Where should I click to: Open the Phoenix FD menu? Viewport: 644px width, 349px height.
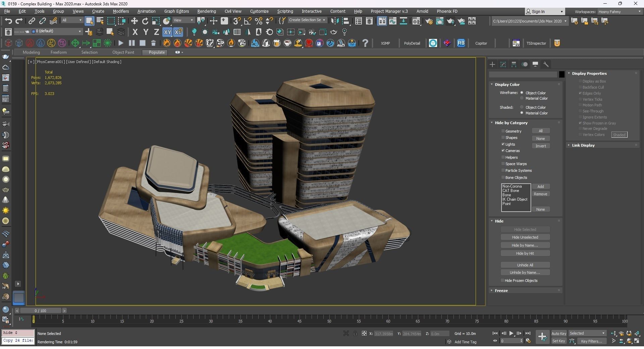point(447,11)
